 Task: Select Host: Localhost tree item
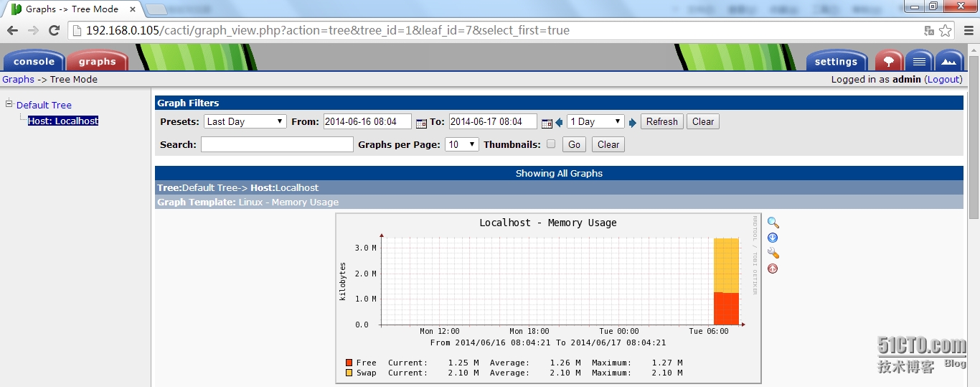pos(63,121)
